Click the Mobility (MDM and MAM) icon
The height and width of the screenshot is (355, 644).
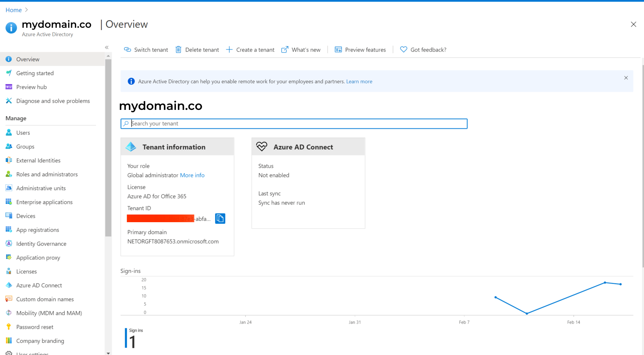pos(8,313)
